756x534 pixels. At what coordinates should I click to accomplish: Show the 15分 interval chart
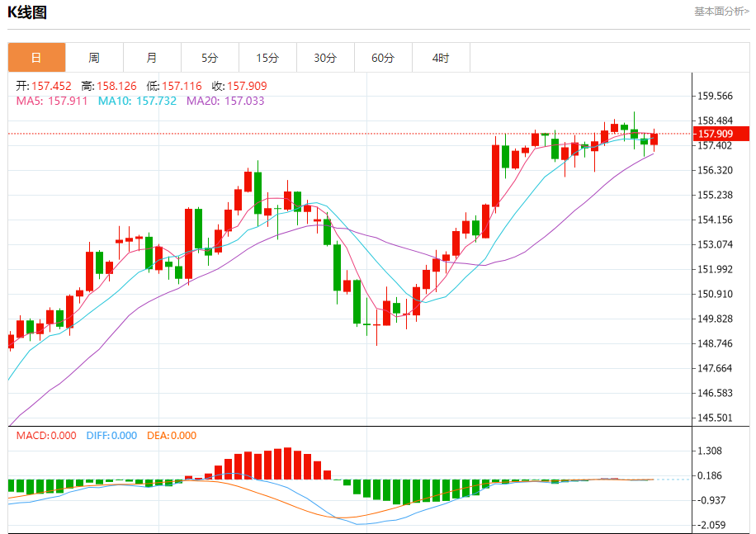click(267, 58)
